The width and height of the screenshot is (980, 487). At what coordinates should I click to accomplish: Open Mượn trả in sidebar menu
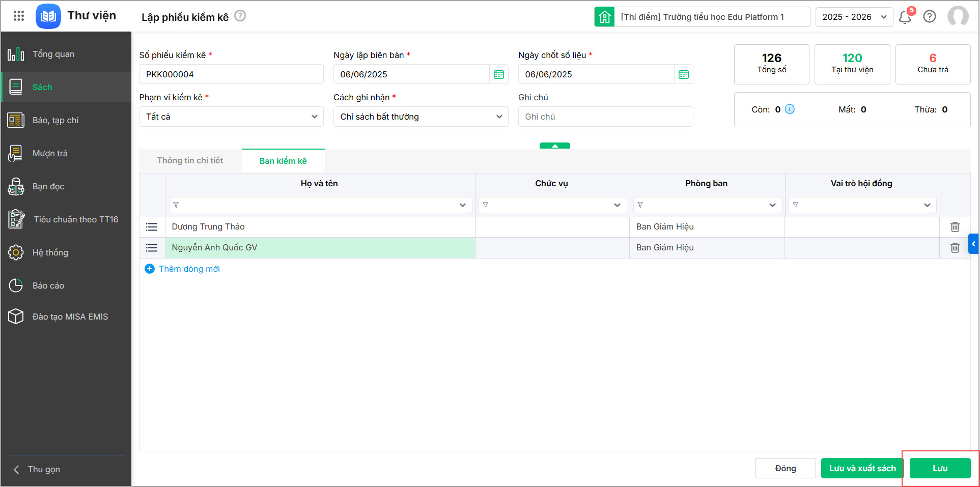pyautogui.click(x=50, y=153)
